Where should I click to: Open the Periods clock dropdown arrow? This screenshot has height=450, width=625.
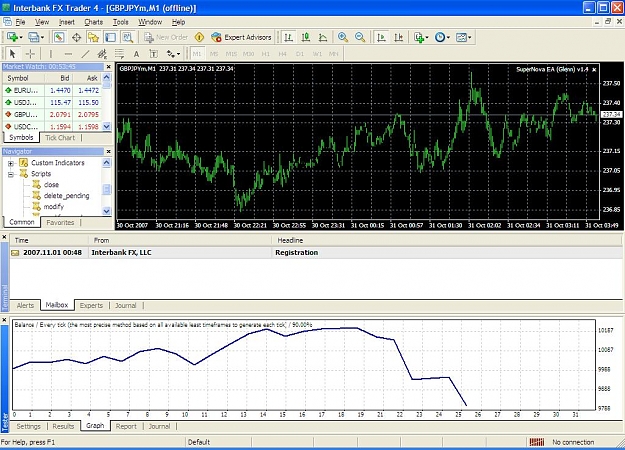(448, 37)
